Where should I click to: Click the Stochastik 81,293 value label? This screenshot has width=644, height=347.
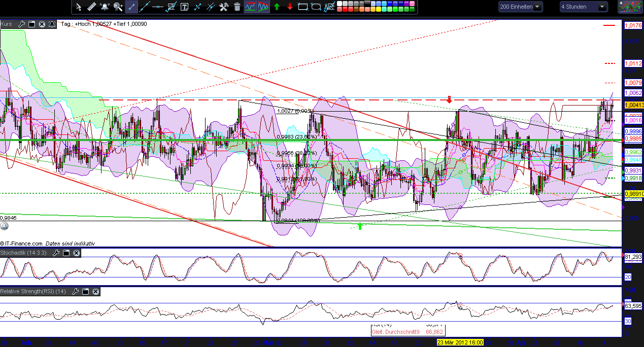[x=633, y=257]
